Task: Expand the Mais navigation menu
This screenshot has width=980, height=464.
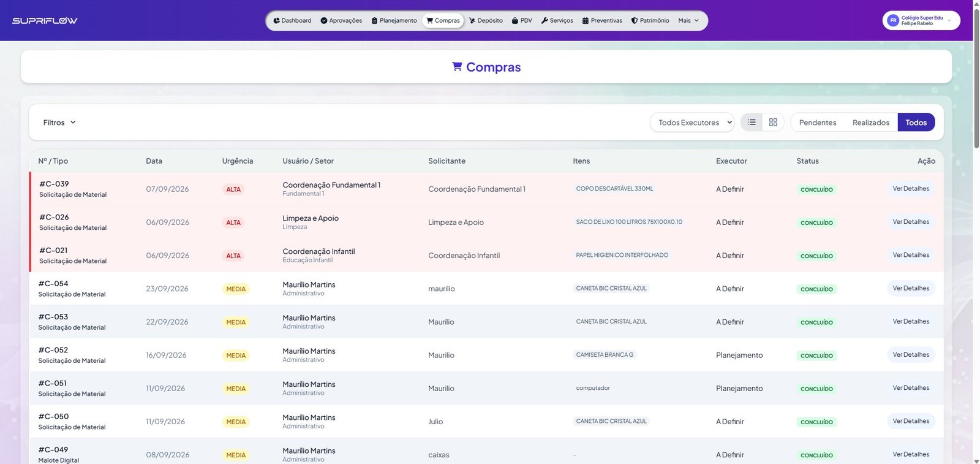Action: [x=688, y=21]
